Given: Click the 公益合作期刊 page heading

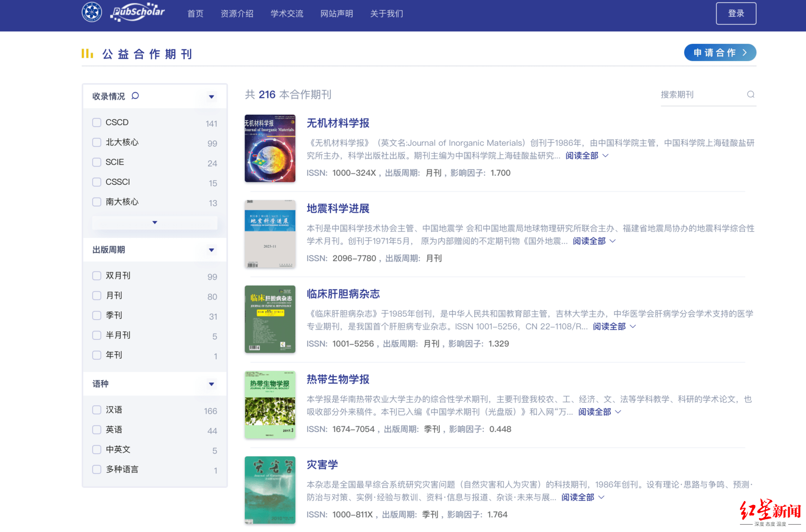Looking at the screenshot, I should point(147,54).
